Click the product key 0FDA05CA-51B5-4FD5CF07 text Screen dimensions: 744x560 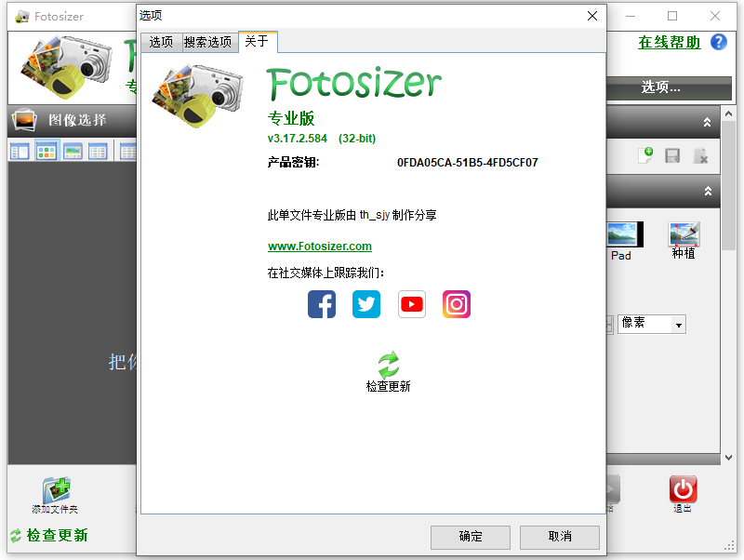[468, 163]
